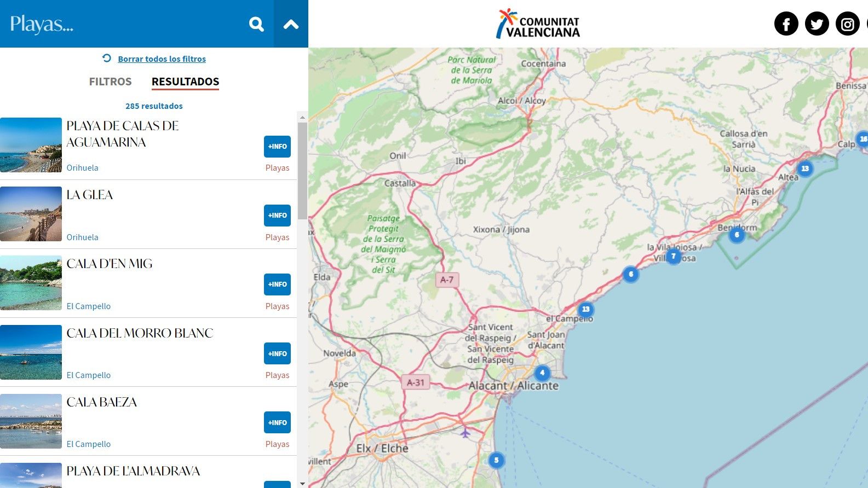Click the PLAYA DE L'ALMADRAVA title
This screenshot has height=488, width=868.
(x=133, y=471)
